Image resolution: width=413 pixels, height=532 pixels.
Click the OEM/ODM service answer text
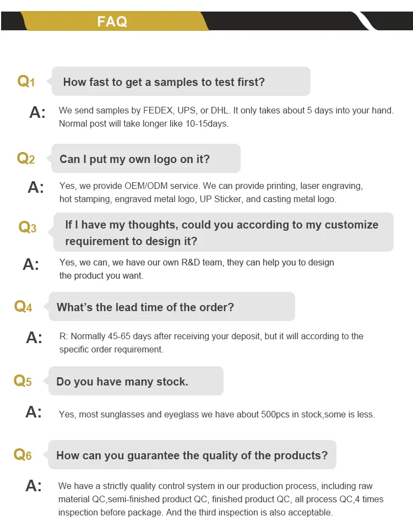[211, 192]
